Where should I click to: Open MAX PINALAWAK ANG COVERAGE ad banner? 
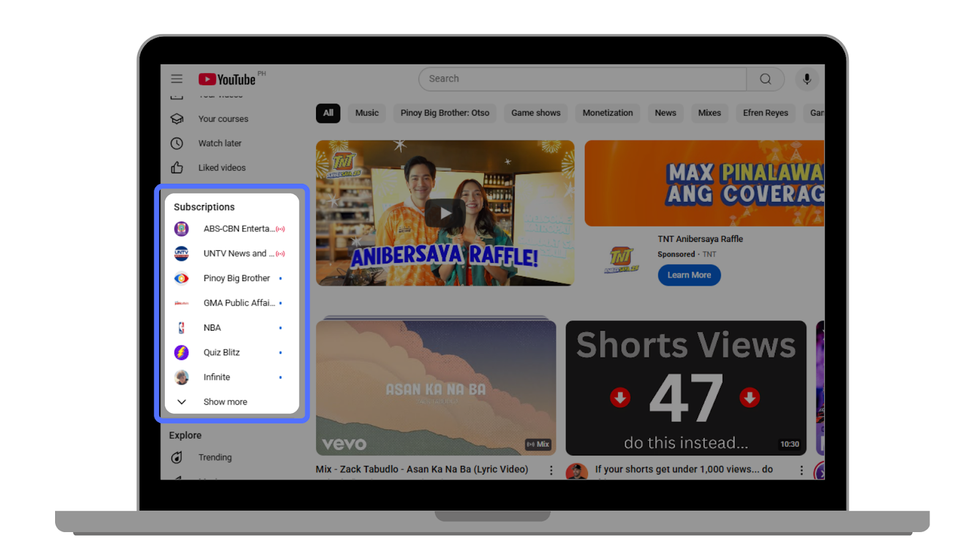704,183
